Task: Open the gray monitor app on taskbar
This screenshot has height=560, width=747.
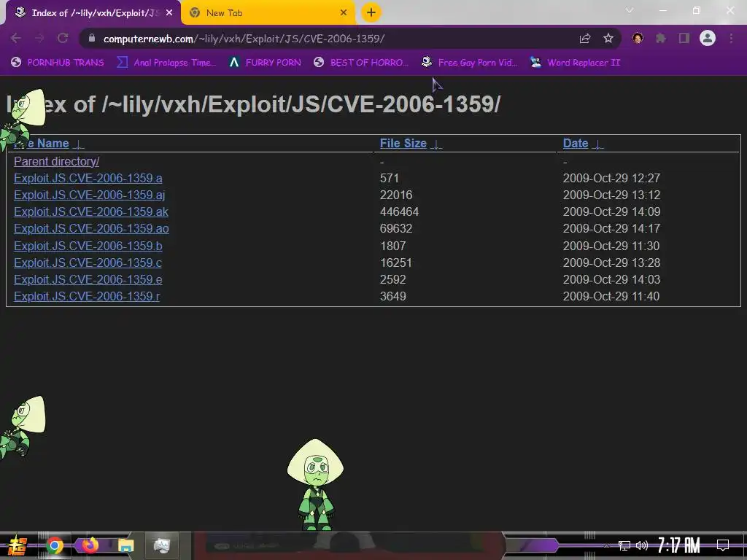Action: click(x=161, y=545)
